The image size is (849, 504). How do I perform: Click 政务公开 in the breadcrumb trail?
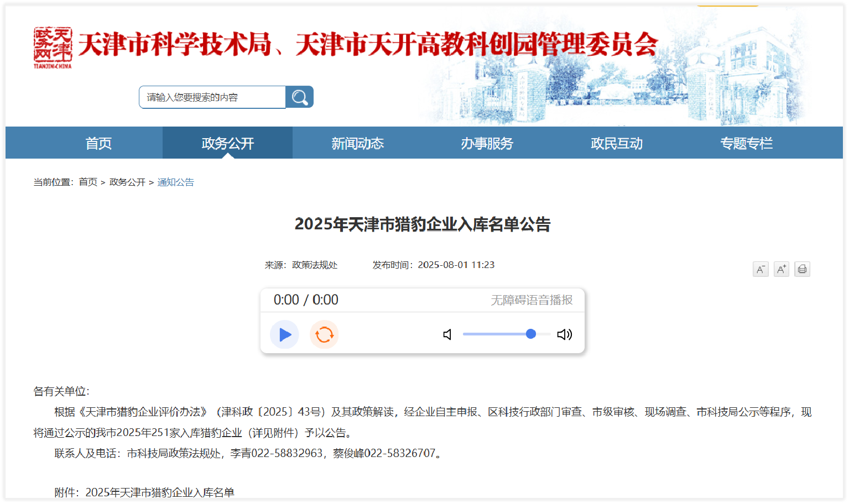127,182
